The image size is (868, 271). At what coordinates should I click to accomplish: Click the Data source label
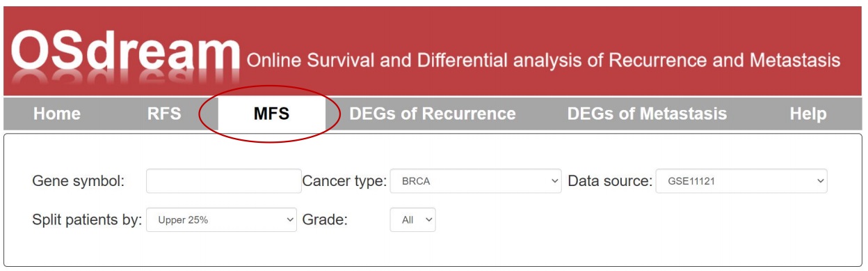[x=610, y=181]
